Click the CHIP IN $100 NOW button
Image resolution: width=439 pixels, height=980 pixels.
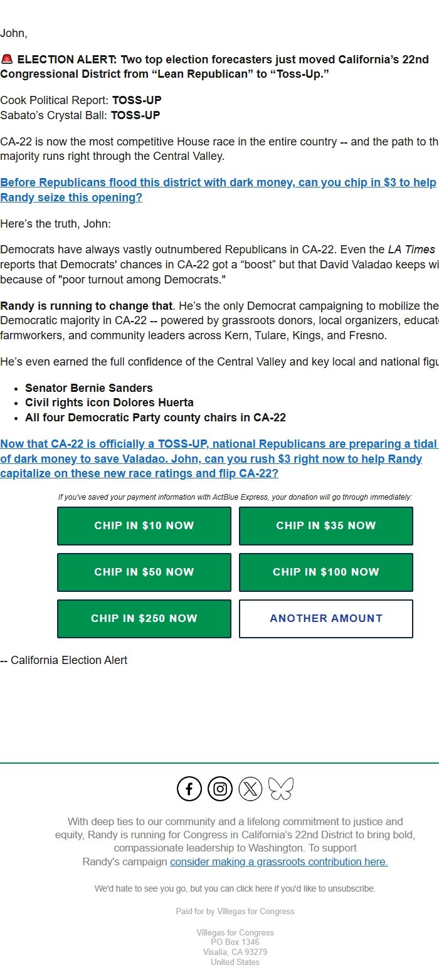click(325, 572)
